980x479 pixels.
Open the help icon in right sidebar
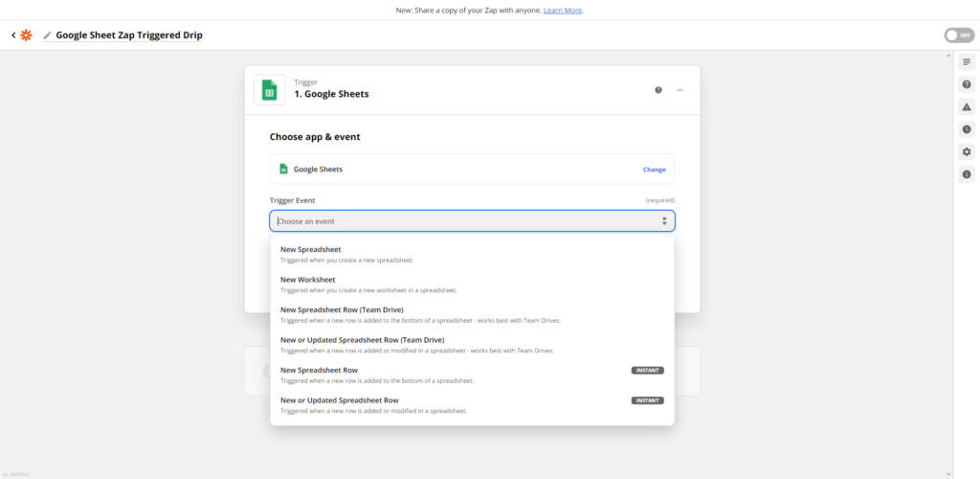click(x=967, y=84)
